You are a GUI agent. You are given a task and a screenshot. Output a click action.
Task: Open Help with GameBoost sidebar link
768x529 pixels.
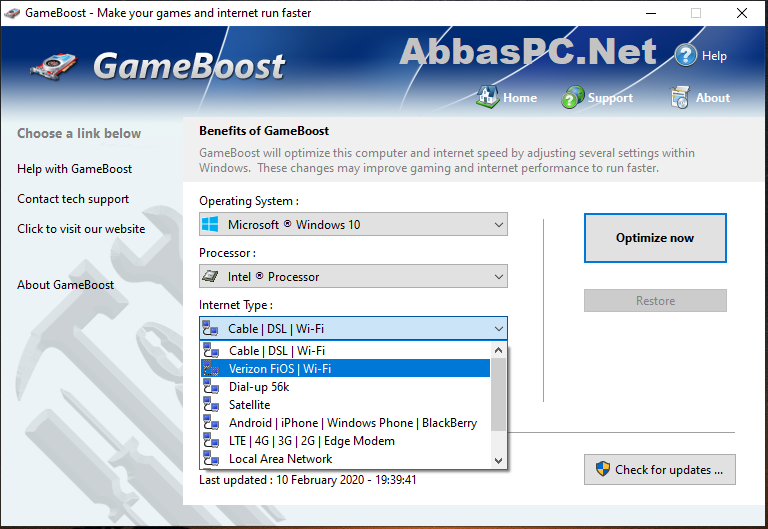pyautogui.click(x=74, y=169)
